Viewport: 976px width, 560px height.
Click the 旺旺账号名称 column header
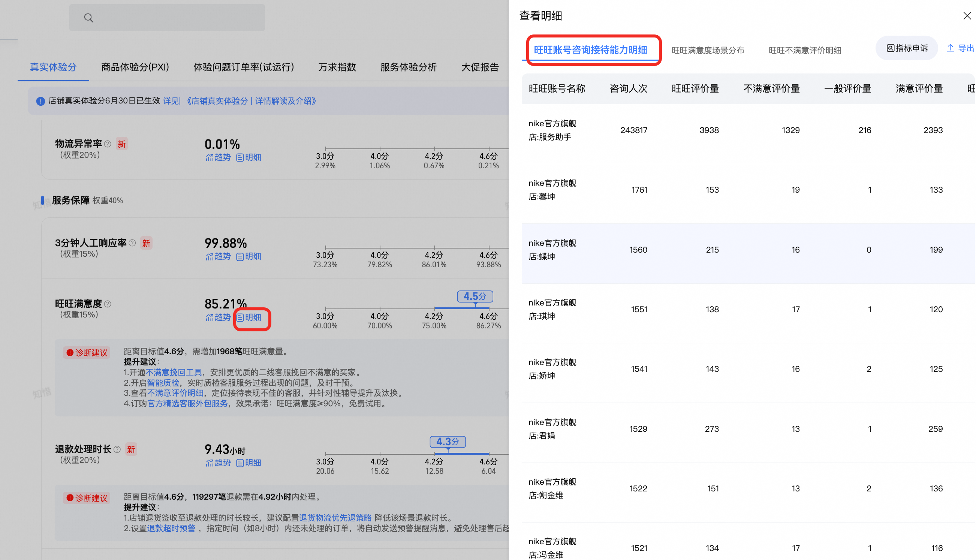click(557, 89)
